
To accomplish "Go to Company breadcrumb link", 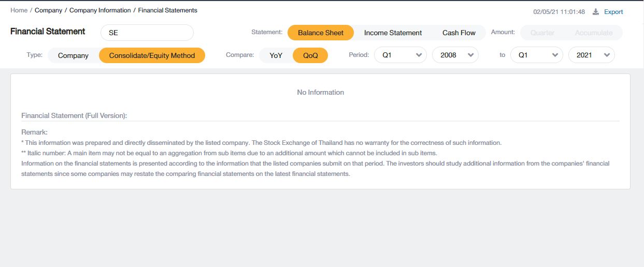I will [48, 10].
